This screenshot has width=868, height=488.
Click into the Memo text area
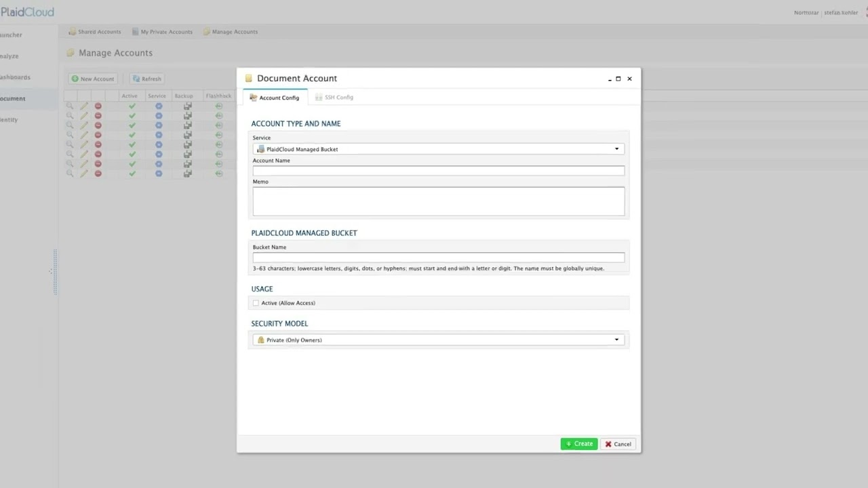point(438,201)
